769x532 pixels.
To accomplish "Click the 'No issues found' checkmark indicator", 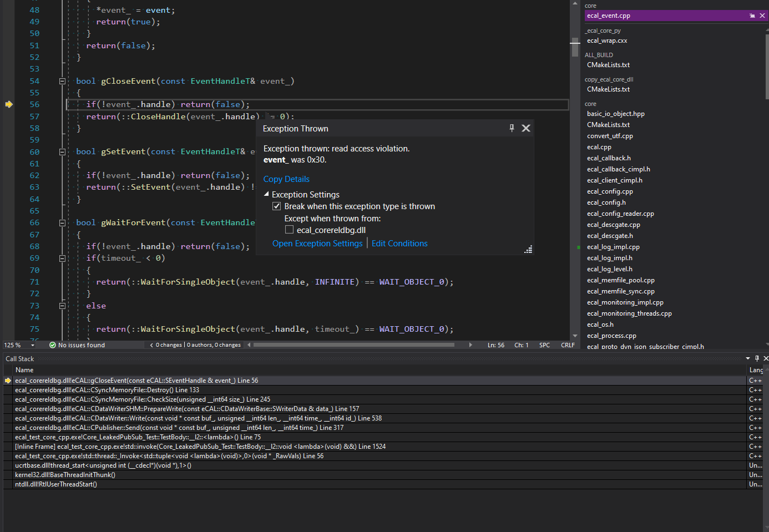I will pyautogui.click(x=52, y=344).
